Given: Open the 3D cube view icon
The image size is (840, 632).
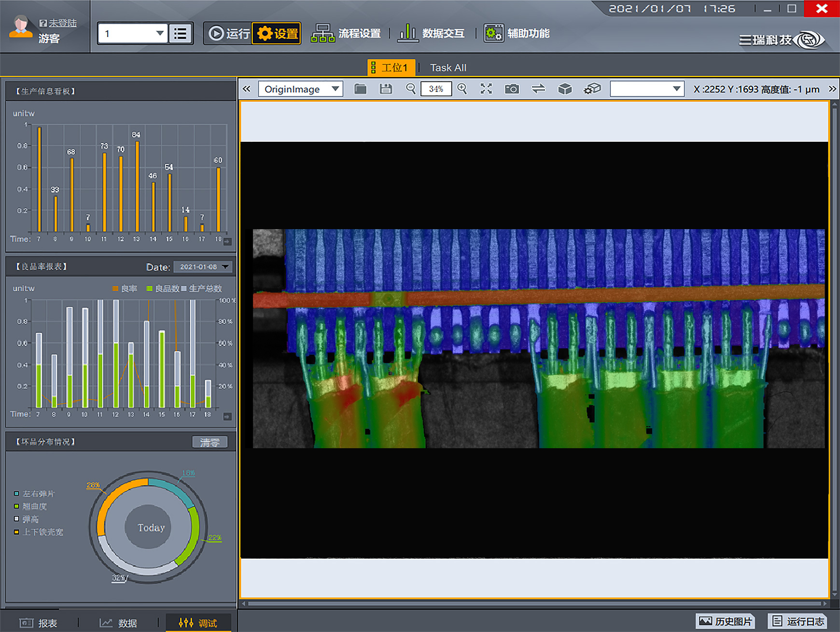Looking at the screenshot, I should tap(565, 89).
